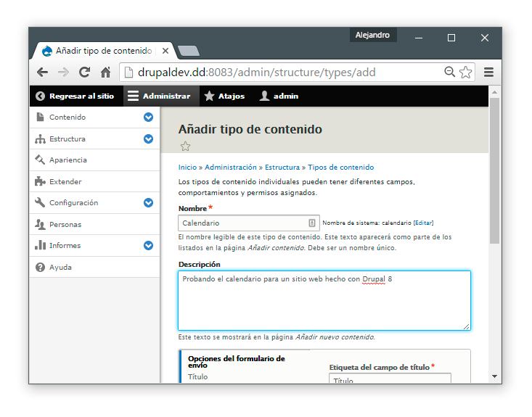Open a new browser tab
Viewport: 532px width, 417px height.
(188, 51)
